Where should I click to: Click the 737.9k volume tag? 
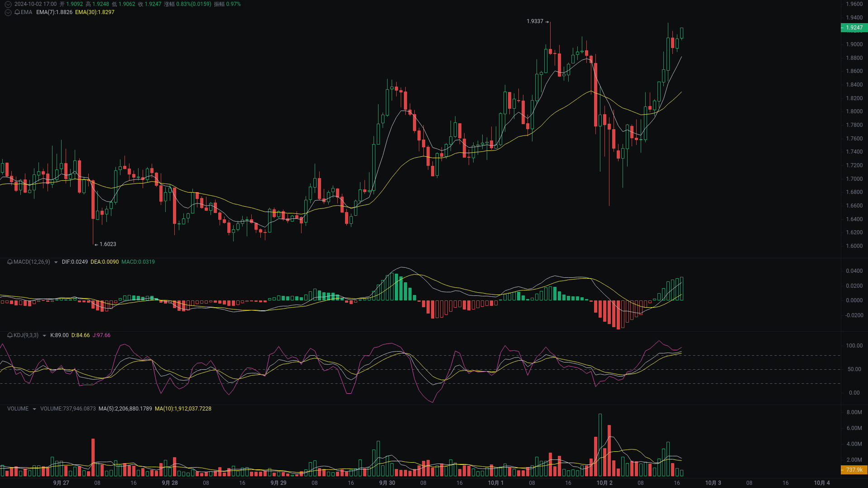point(854,470)
